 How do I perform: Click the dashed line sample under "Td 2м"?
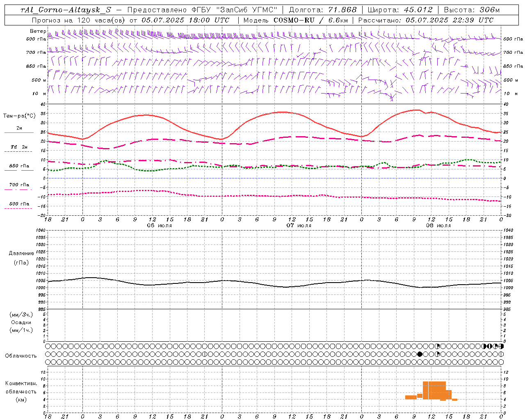[x=19, y=152]
